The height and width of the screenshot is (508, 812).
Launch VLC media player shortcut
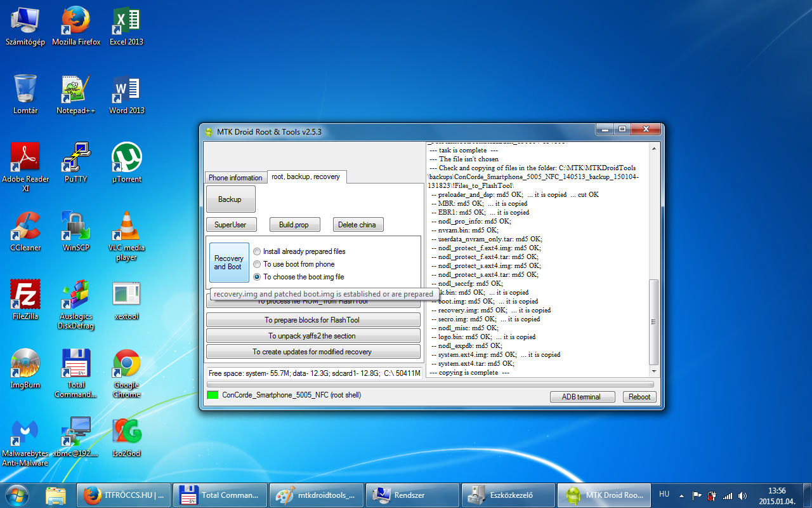(126, 227)
